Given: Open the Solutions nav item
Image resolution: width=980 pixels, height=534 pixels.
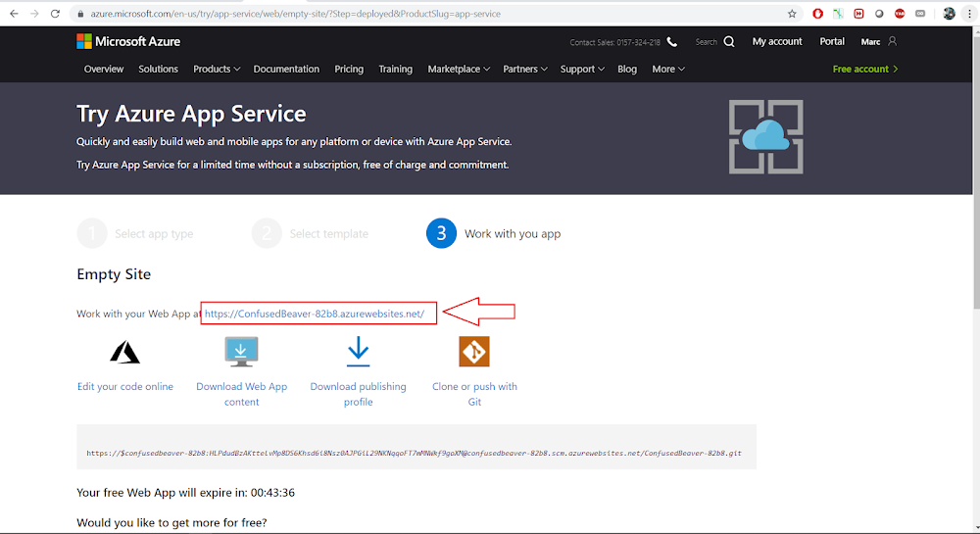Looking at the screenshot, I should (158, 69).
